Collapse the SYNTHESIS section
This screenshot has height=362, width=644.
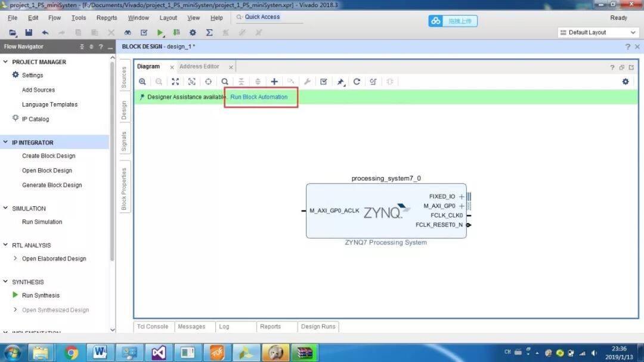coord(5,282)
